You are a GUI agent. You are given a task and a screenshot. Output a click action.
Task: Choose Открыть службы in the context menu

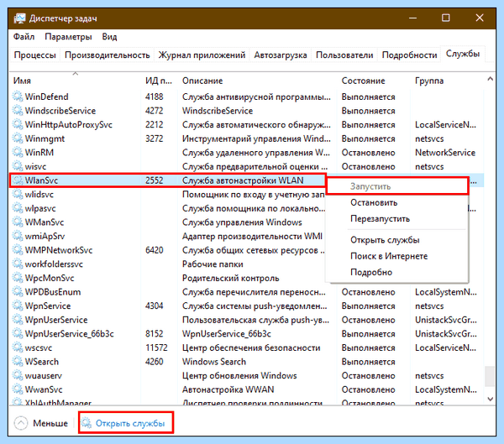tap(397, 240)
